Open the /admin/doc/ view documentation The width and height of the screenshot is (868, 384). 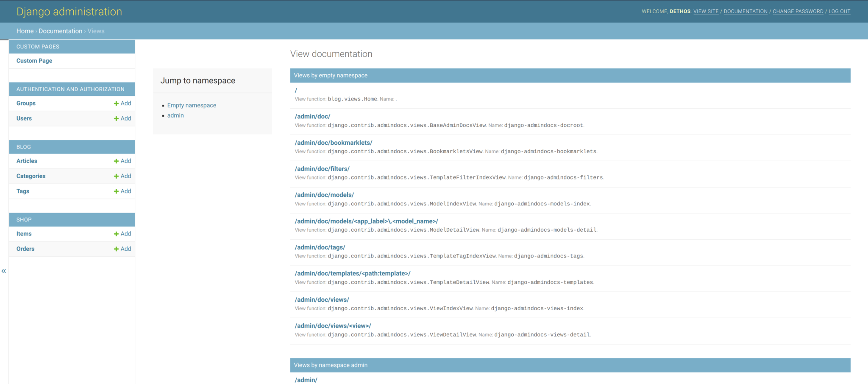tap(313, 116)
